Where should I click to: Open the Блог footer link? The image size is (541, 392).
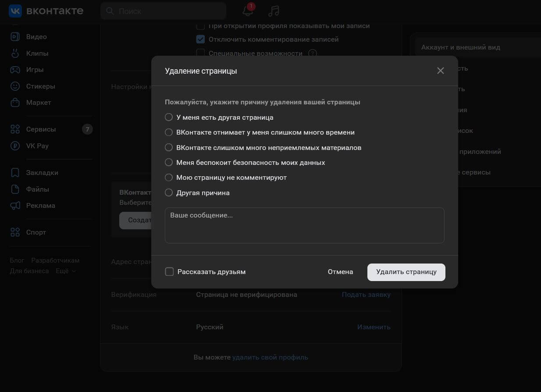point(17,260)
